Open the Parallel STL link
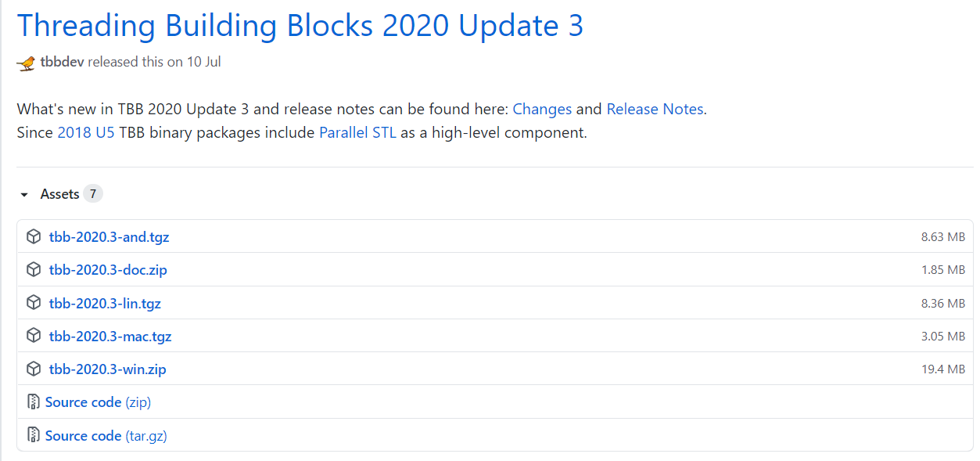Viewport: 980px width, 461px height. tap(357, 132)
